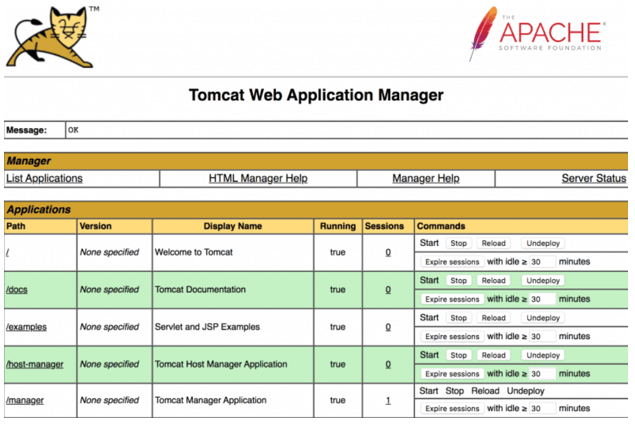
Task: Undeploy the Tomcat Documentation application
Action: [543, 280]
